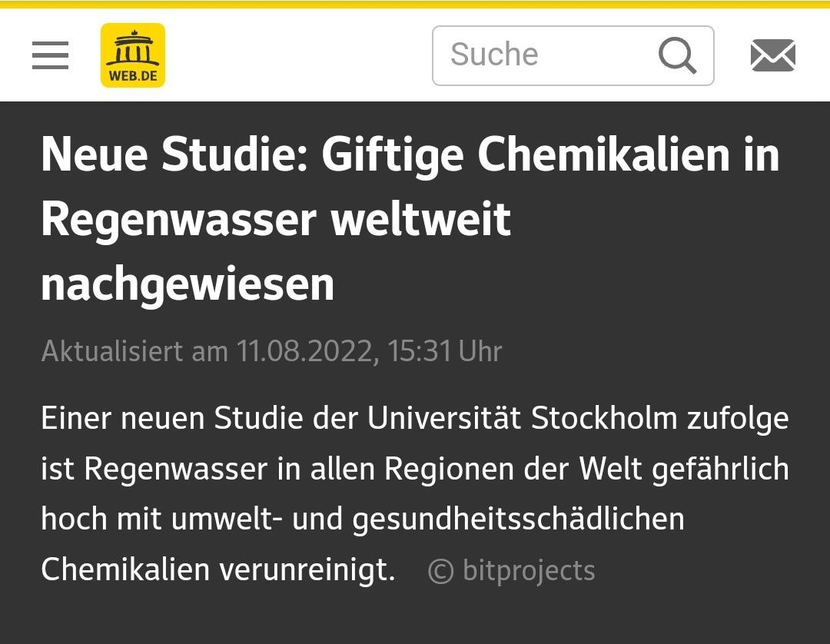Image resolution: width=830 pixels, height=644 pixels.
Task: Click the word "gesundheitsschädlichen" in the teaser
Action: click(519, 519)
